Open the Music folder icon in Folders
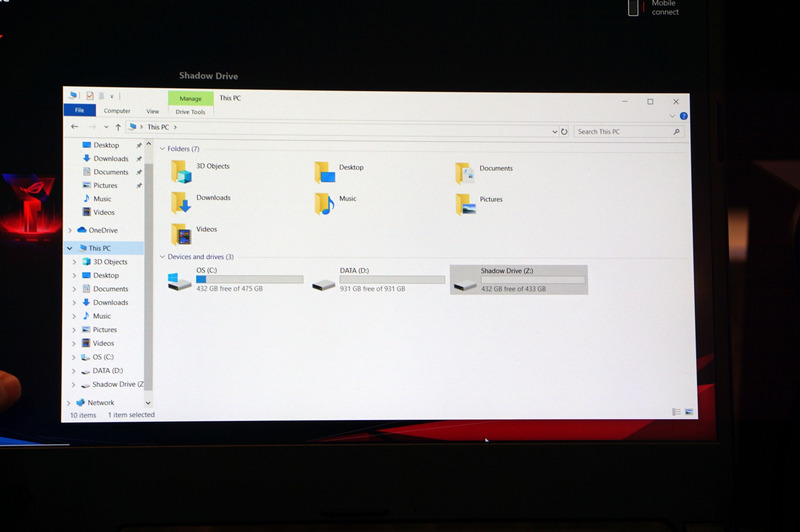Screen dimensions: 800x532 (324, 204)
